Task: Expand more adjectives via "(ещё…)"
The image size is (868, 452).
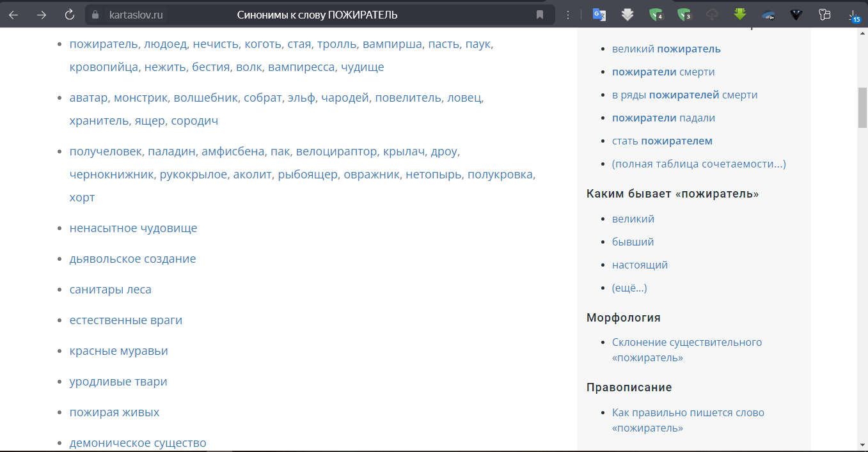Action: tap(629, 288)
